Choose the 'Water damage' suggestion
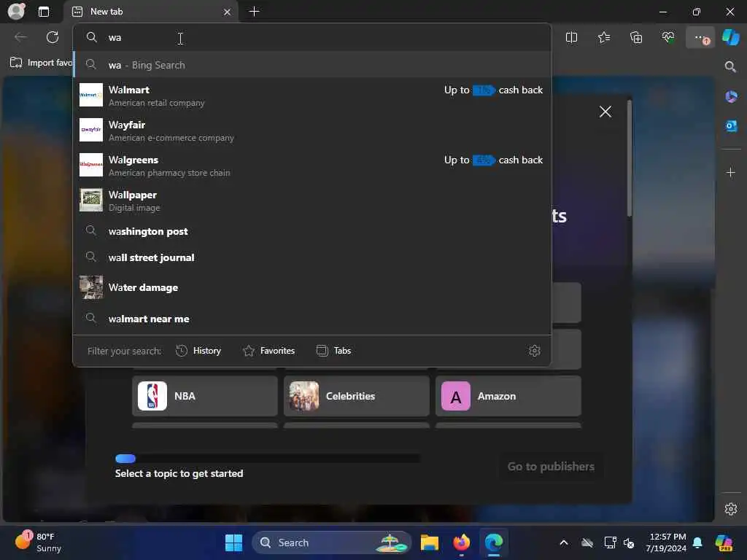This screenshot has height=560, width=747. (x=312, y=287)
